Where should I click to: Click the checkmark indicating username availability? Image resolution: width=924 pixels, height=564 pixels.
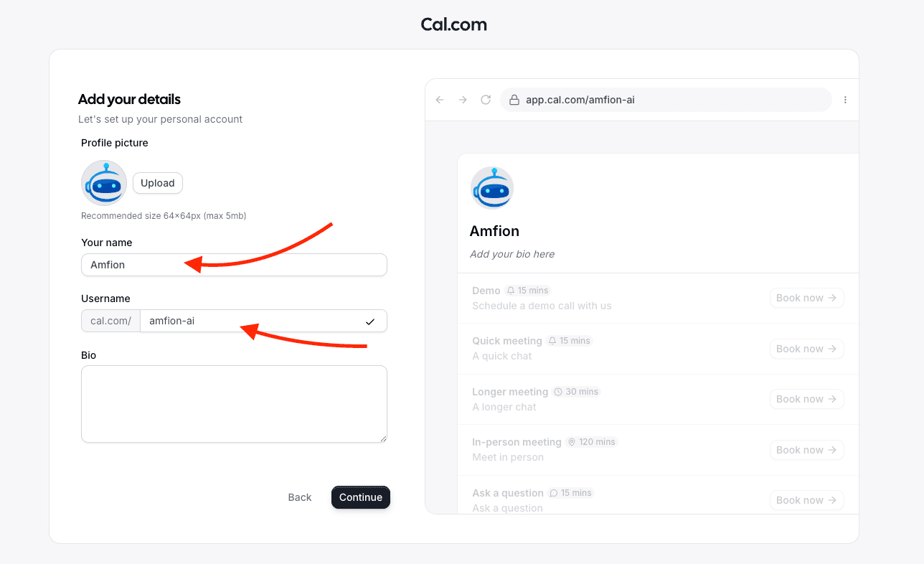370,321
